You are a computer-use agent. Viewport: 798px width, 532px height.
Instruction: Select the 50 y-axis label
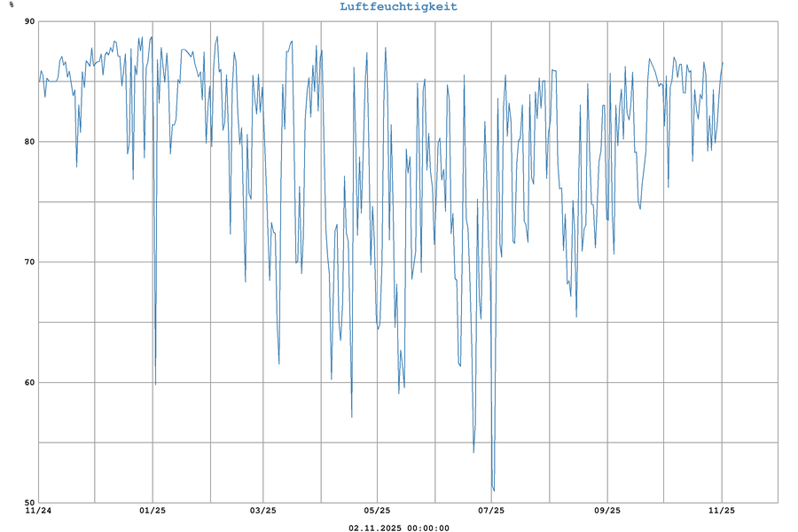29,502
